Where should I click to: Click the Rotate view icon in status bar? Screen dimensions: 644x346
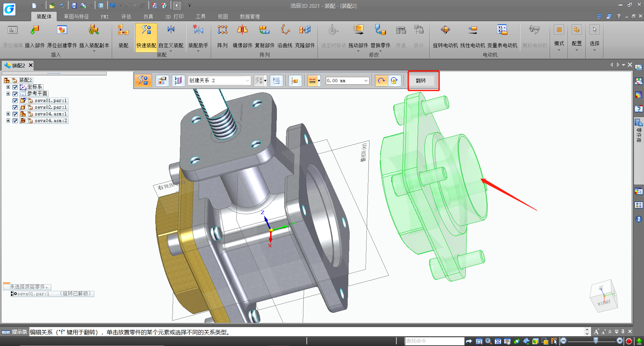[517, 341]
